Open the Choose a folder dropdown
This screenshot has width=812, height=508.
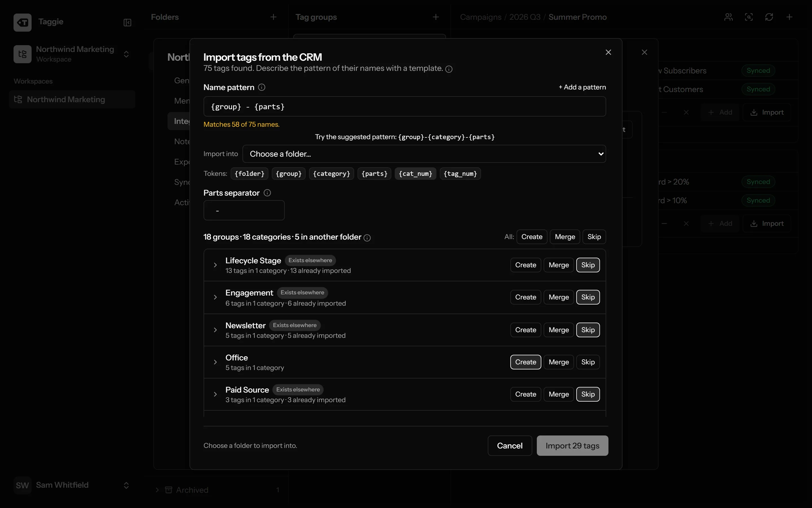click(424, 154)
